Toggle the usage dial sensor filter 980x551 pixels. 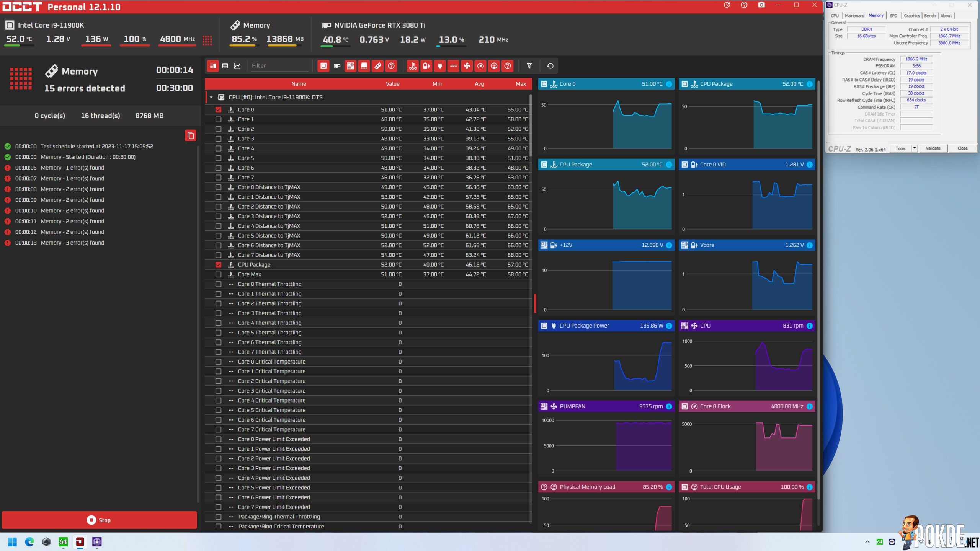tap(494, 66)
